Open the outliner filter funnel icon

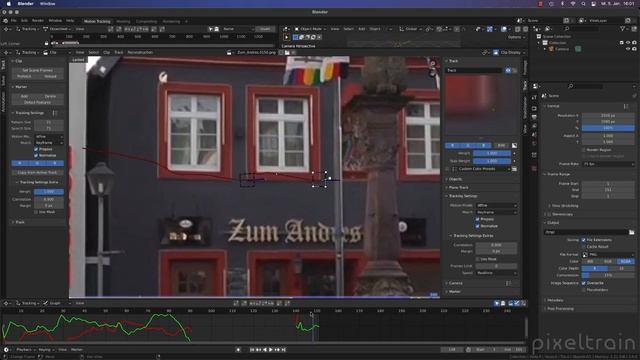(622, 29)
